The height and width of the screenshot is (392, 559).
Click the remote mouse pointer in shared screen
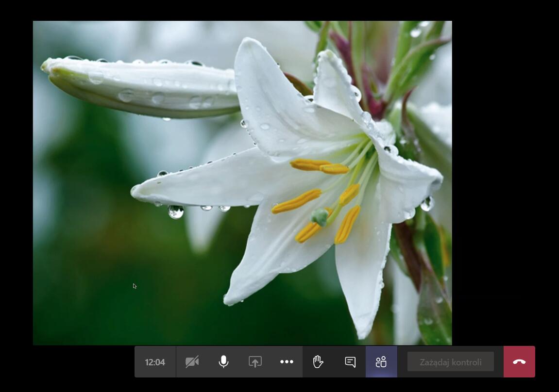coord(135,286)
